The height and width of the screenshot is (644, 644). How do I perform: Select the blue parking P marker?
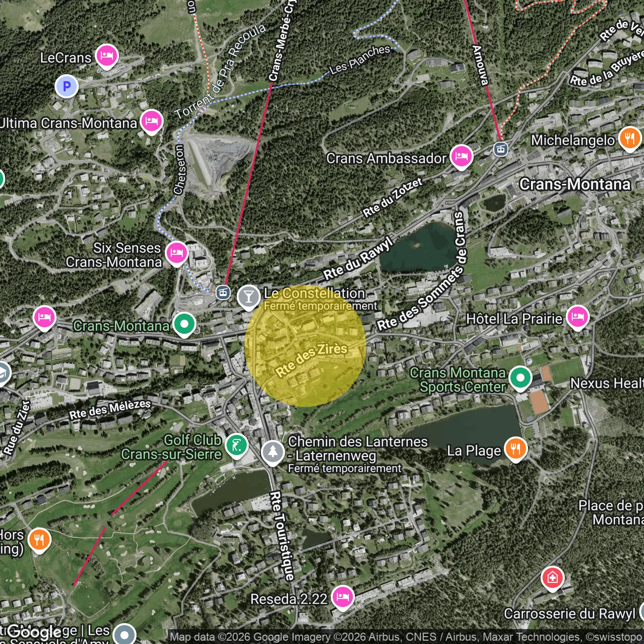click(x=67, y=86)
